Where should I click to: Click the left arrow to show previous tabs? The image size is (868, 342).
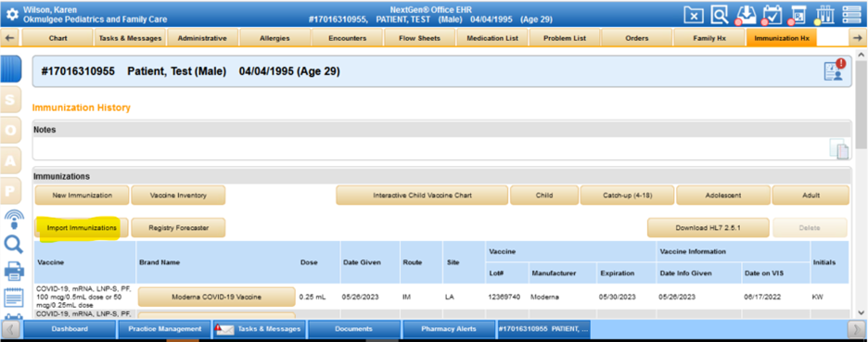click(x=10, y=38)
